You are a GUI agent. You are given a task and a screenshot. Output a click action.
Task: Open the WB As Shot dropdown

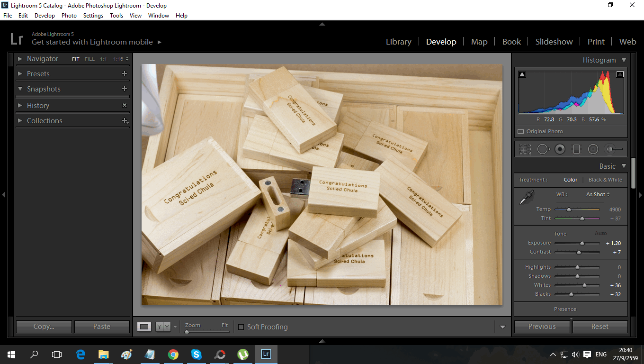coord(598,194)
